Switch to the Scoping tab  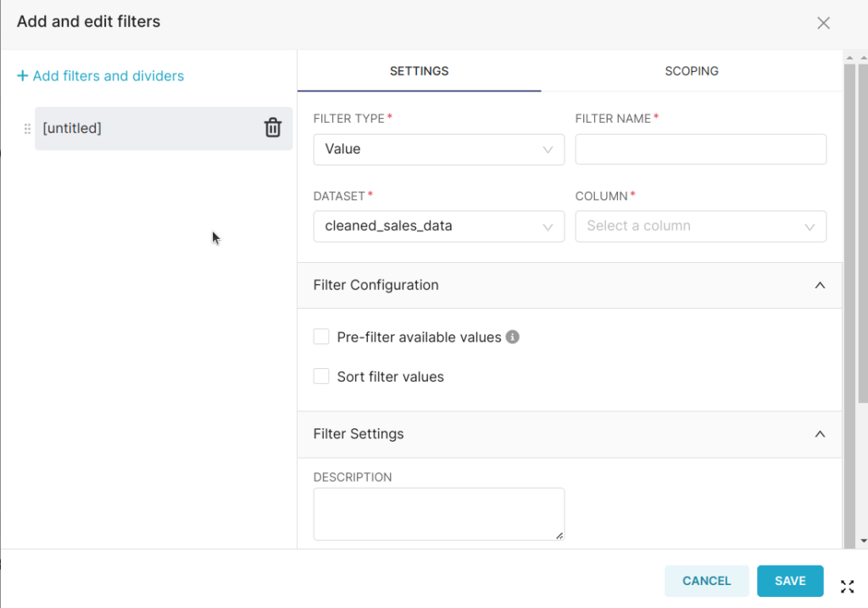click(692, 71)
